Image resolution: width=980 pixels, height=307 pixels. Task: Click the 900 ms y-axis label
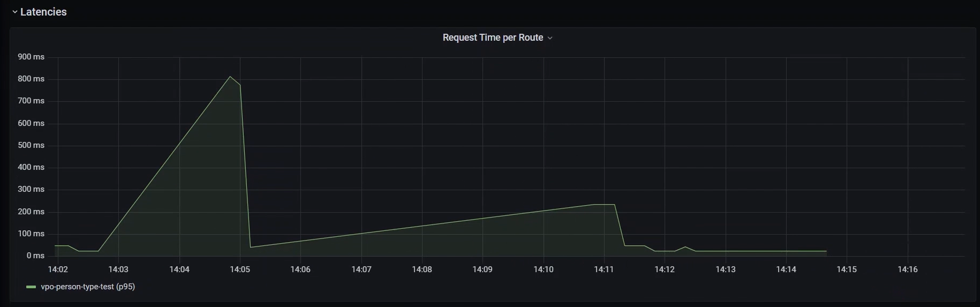(x=31, y=57)
